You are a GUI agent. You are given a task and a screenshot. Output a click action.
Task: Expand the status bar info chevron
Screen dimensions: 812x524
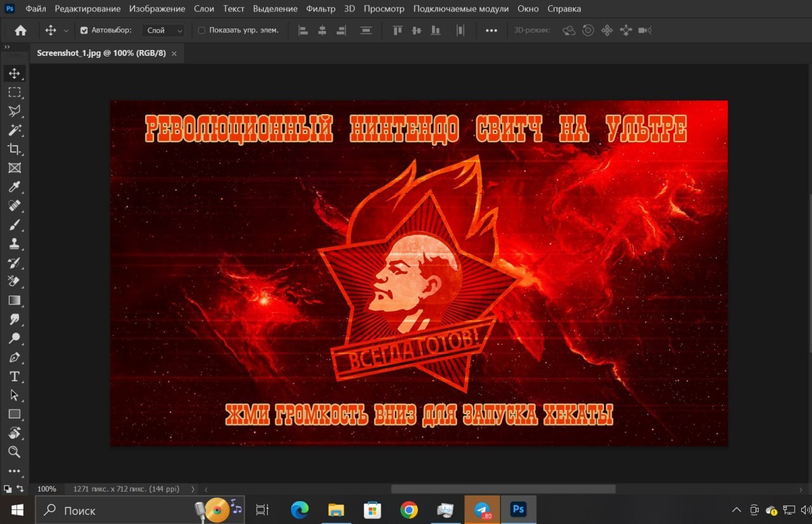(192, 489)
